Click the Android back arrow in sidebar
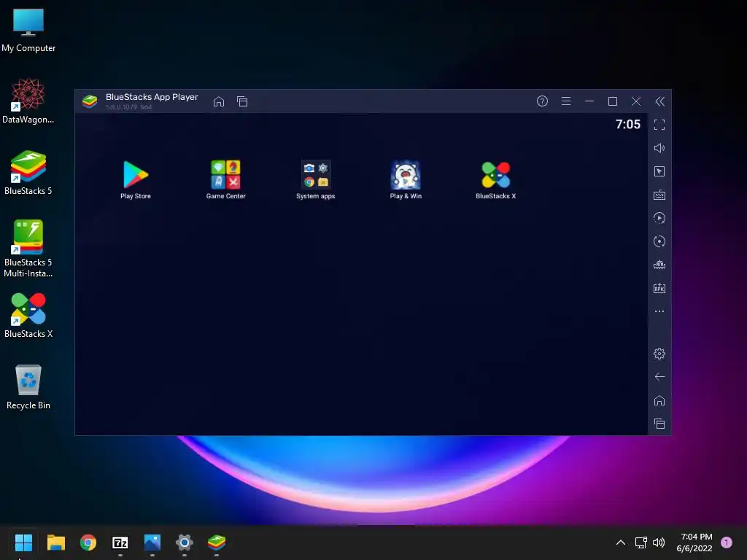747x560 pixels. tap(659, 377)
